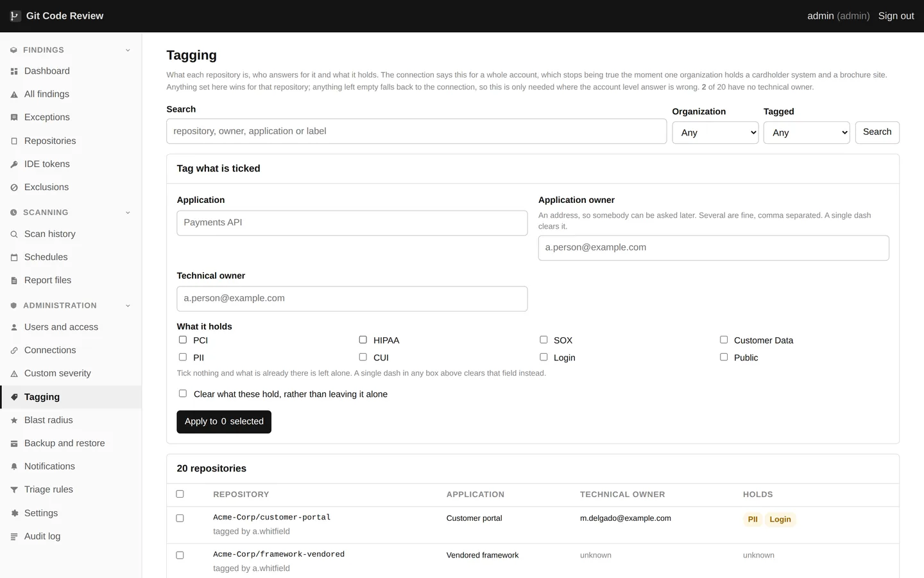The height and width of the screenshot is (578, 924).
Task: Select the Acme-Corp/customer-portal row checkbox
Action: click(x=180, y=518)
